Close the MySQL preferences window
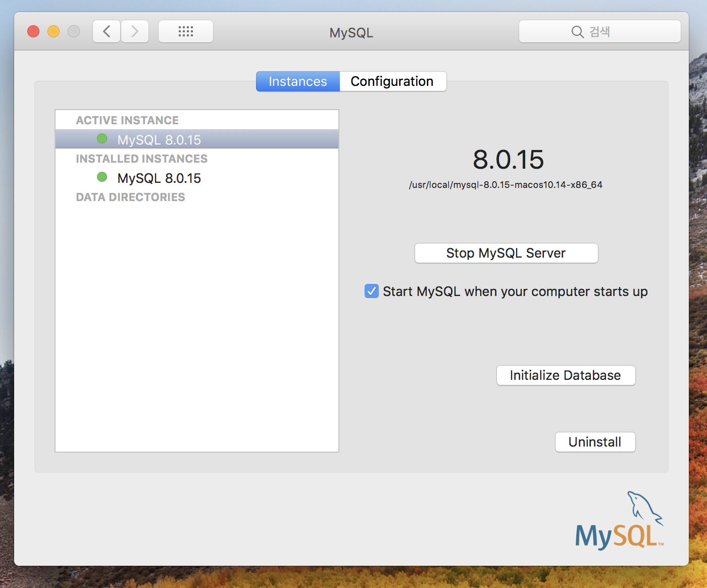This screenshot has height=588, width=707. pos(33,31)
